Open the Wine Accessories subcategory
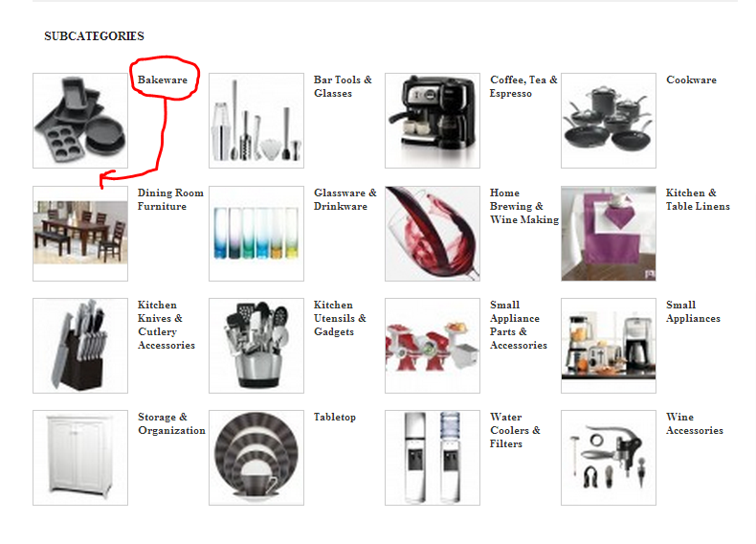The height and width of the screenshot is (544, 756). click(695, 423)
